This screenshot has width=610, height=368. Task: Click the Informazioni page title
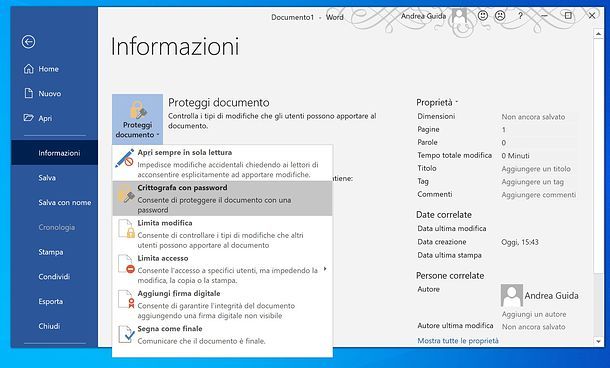[x=175, y=47]
